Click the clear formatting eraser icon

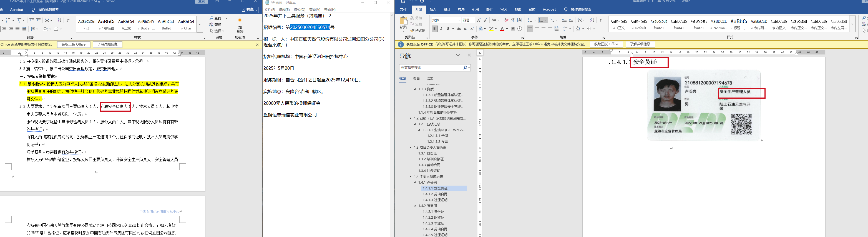(506, 20)
